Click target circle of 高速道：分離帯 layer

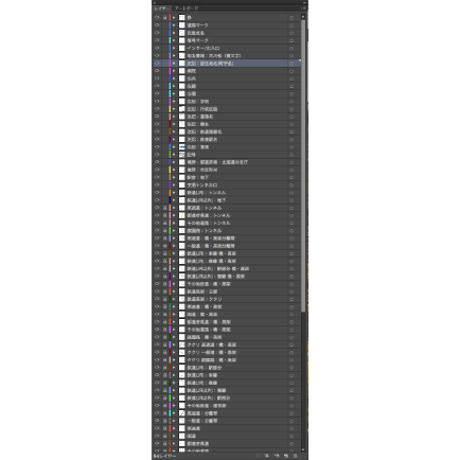pos(291,413)
